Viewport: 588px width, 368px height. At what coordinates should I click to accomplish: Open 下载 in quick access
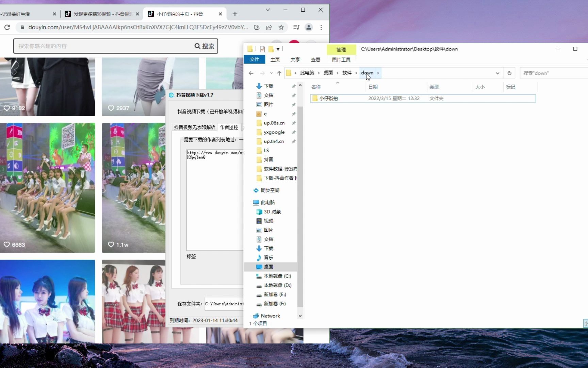click(x=268, y=86)
